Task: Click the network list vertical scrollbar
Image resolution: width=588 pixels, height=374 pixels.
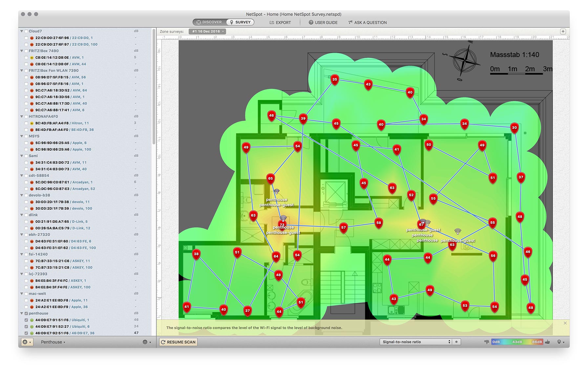Action: (154, 87)
